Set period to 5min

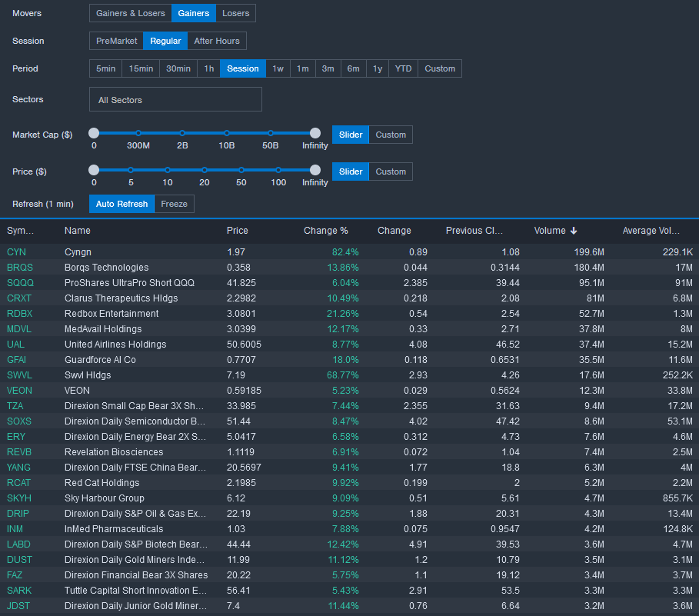105,68
